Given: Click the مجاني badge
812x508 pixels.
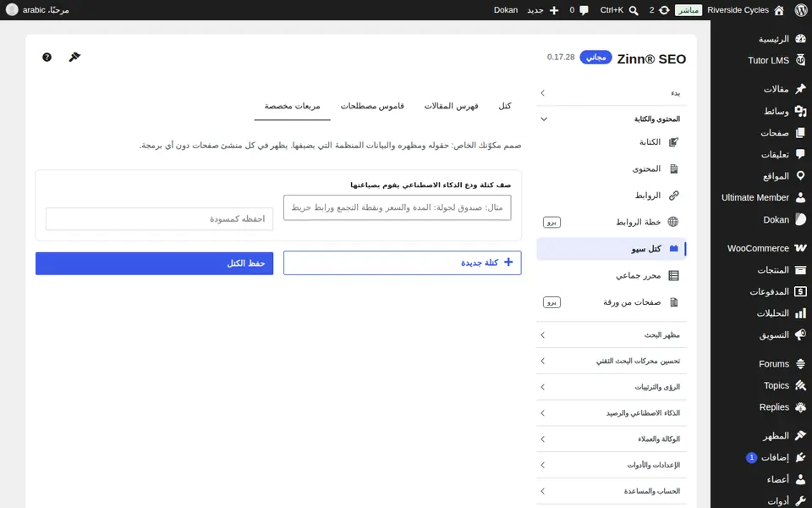Looking at the screenshot, I should click(x=595, y=57).
